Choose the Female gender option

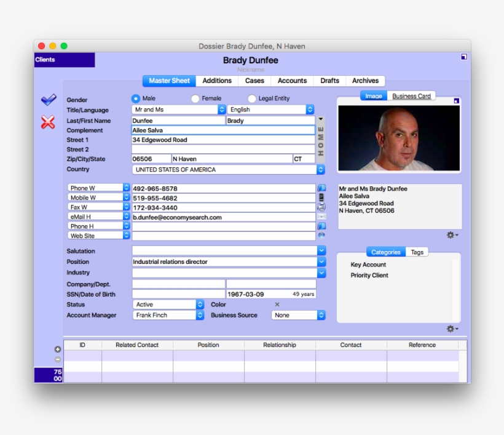pyautogui.click(x=195, y=98)
